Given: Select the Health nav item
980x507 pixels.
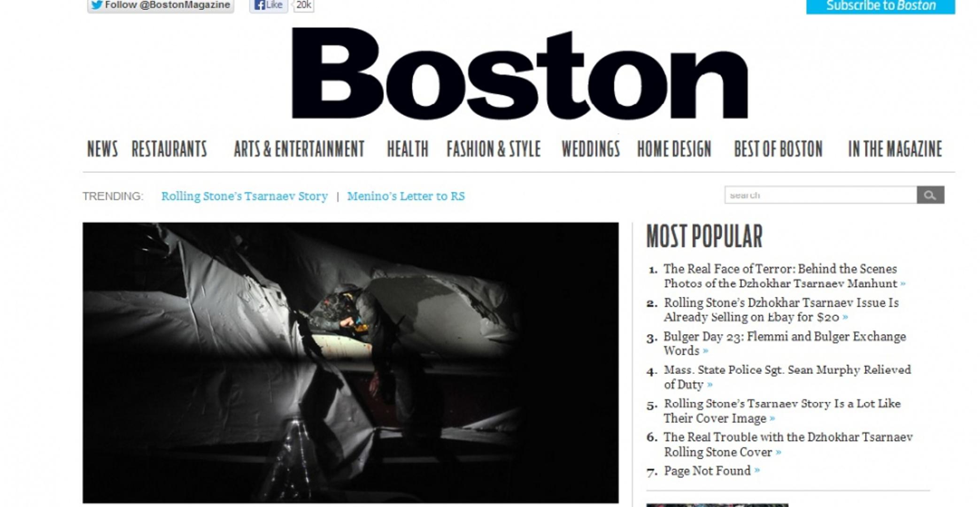Looking at the screenshot, I should (408, 149).
